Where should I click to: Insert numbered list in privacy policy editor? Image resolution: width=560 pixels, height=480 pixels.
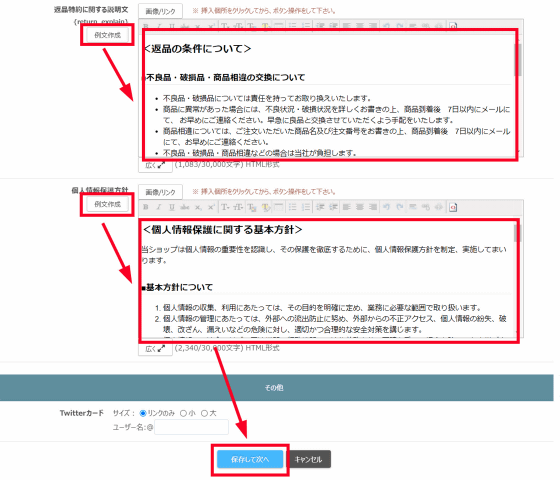click(306, 207)
